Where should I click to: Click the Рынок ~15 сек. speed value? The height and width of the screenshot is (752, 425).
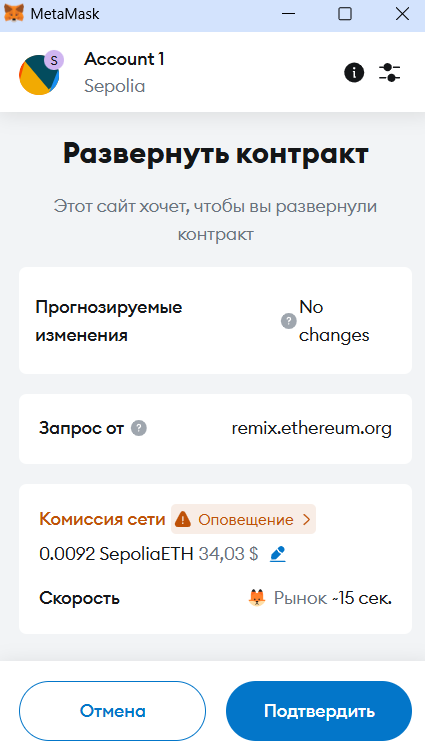click(333, 598)
